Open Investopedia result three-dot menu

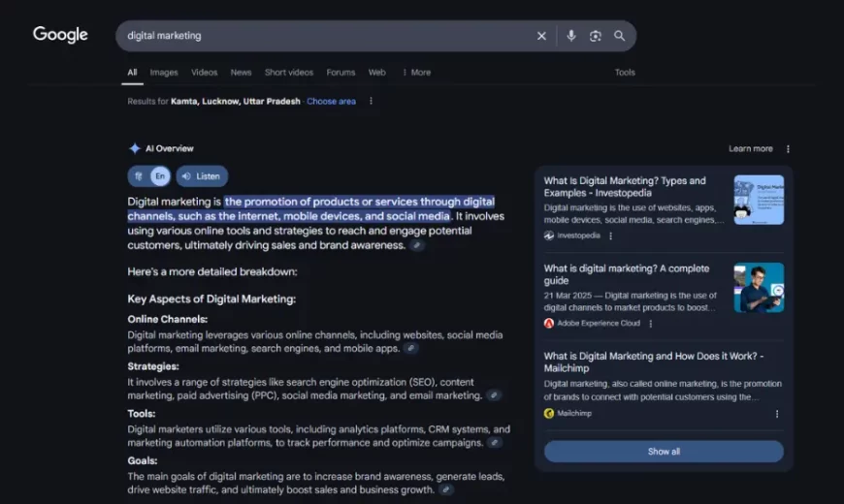610,236
